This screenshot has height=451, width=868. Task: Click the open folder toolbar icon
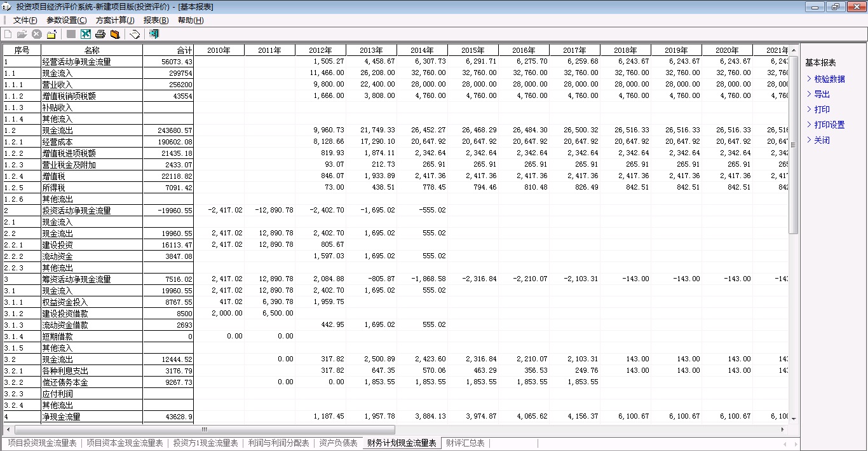click(x=22, y=34)
